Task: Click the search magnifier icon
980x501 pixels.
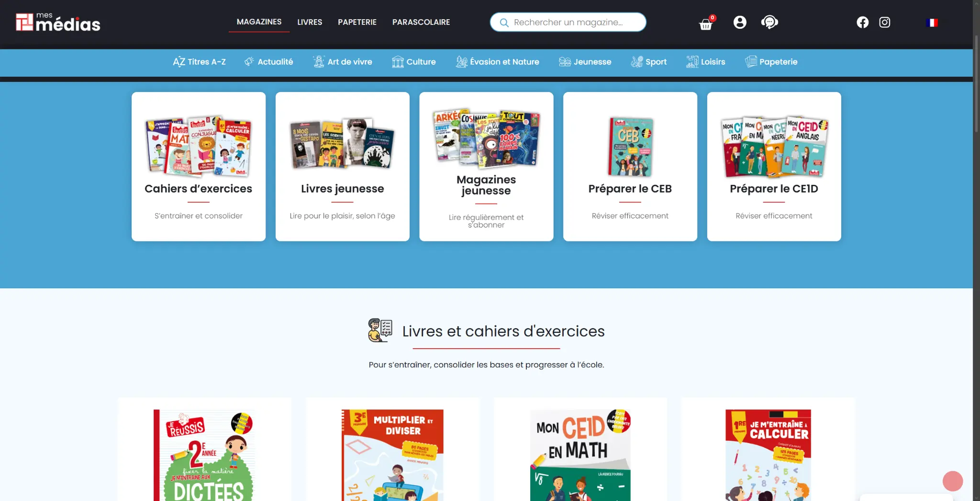Action: pyautogui.click(x=504, y=23)
